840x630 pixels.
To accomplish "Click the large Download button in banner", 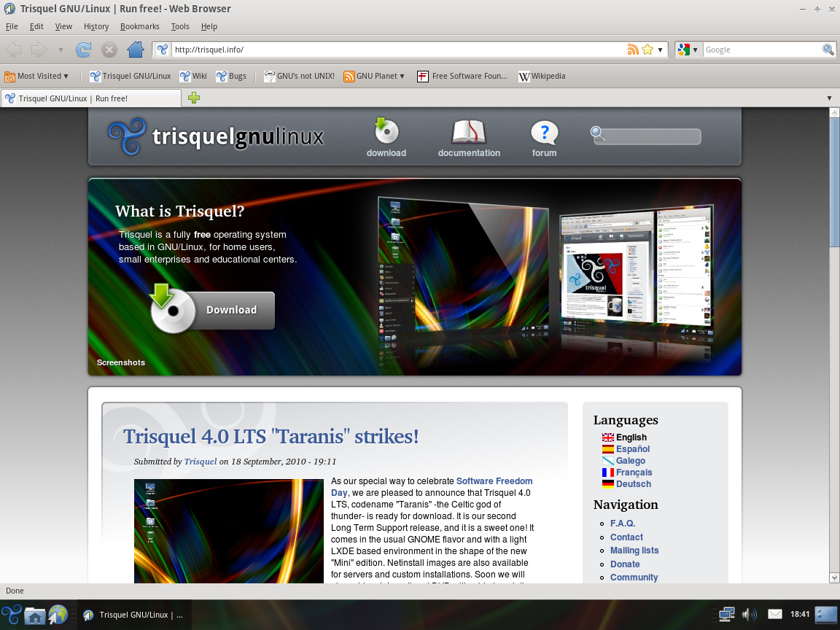I will point(213,310).
